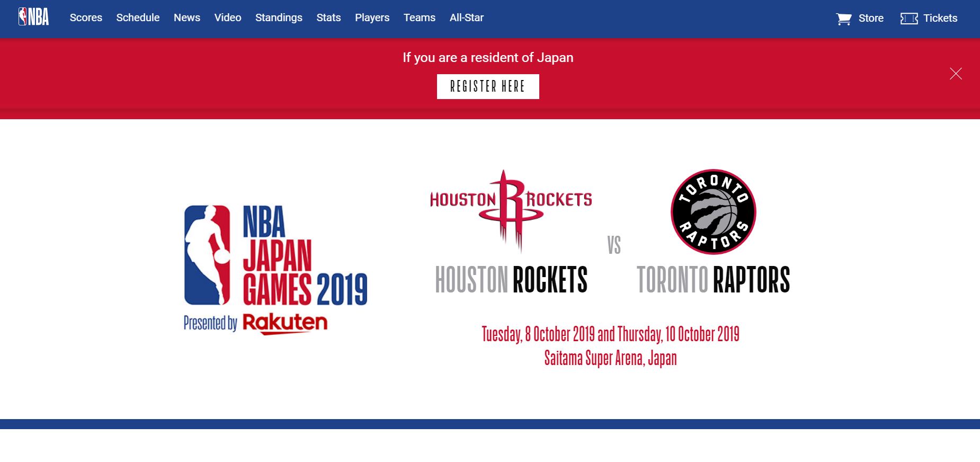Click the TORONTO RAPTORS team name text
The image size is (980, 462).
(713, 279)
